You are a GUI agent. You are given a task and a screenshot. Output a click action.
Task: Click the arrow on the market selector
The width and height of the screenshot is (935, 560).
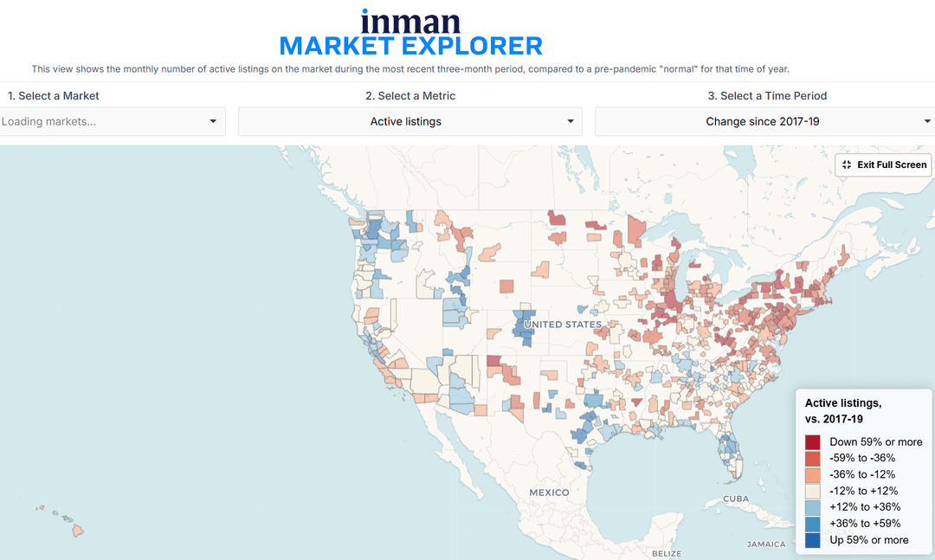click(x=213, y=122)
